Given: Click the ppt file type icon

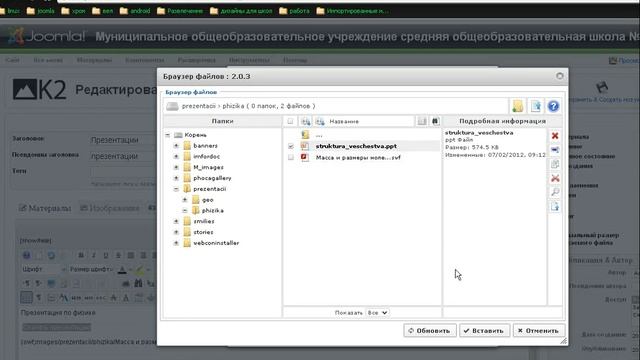Looking at the screenshot, I should click(305, 146).
